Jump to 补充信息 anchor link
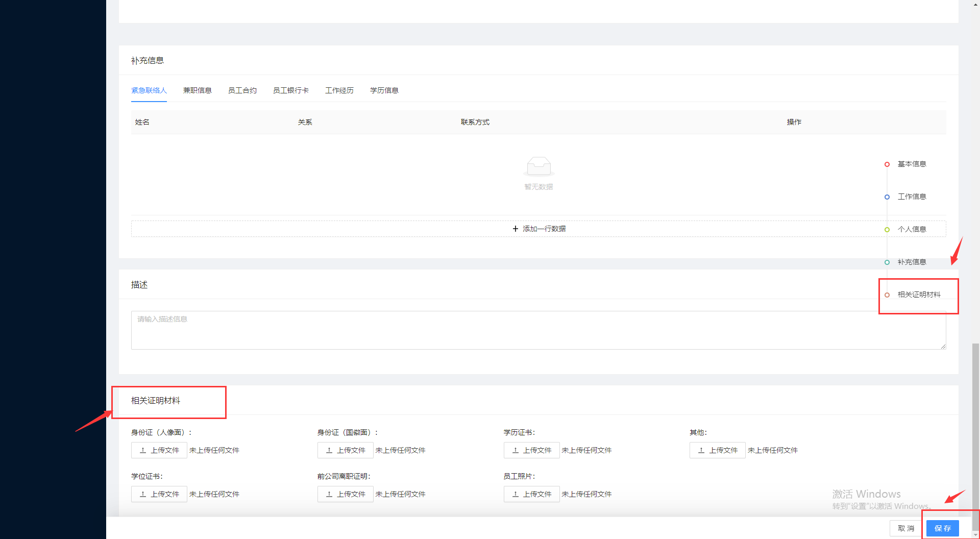The height and width of the screenshot is (539, 980). 912,262
